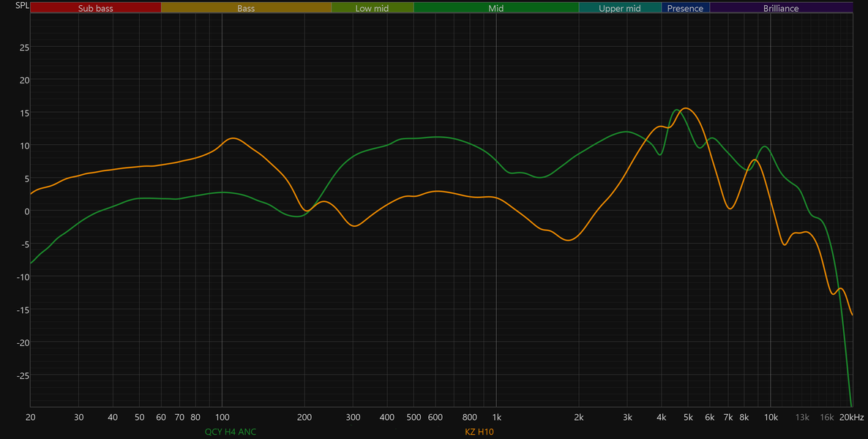Click the 800 Hz frequency axis label

(x=470, y=417)
